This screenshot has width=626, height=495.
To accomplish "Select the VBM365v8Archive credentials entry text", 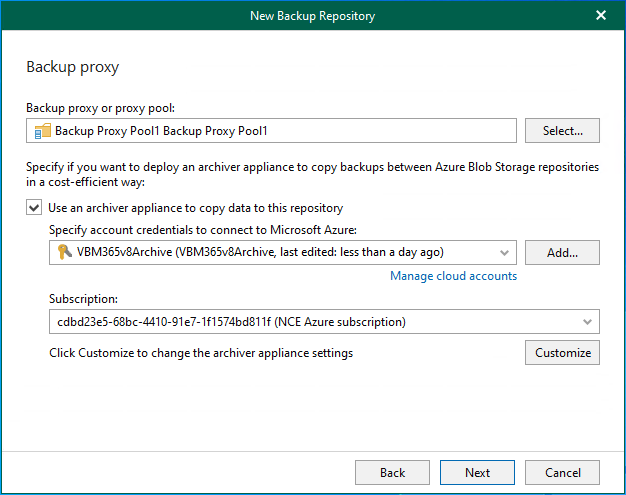I will tap(260, 252).
